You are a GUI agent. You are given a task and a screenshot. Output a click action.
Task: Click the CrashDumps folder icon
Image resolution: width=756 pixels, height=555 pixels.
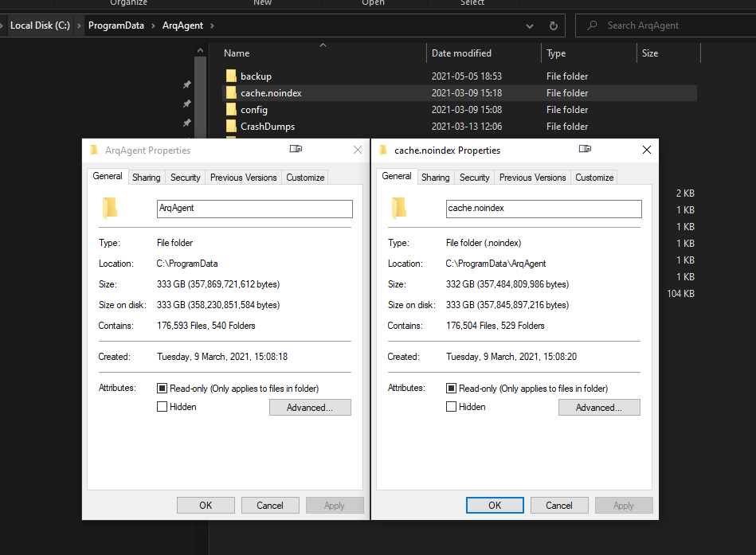[231, 127]
